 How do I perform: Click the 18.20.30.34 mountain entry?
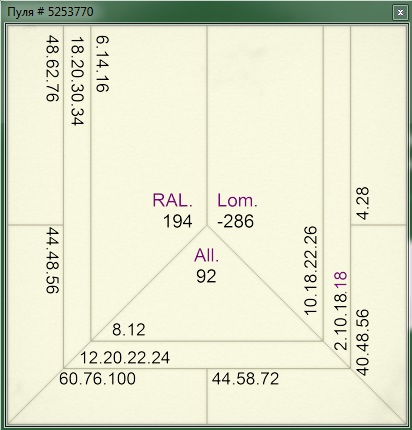coord(77,81)
